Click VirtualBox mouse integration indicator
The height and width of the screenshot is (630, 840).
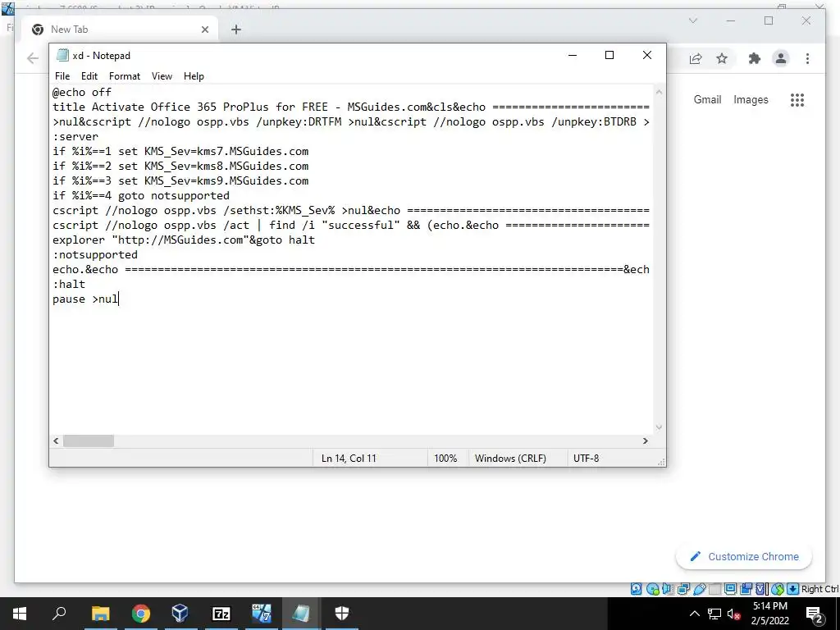(x=778, y=589)
